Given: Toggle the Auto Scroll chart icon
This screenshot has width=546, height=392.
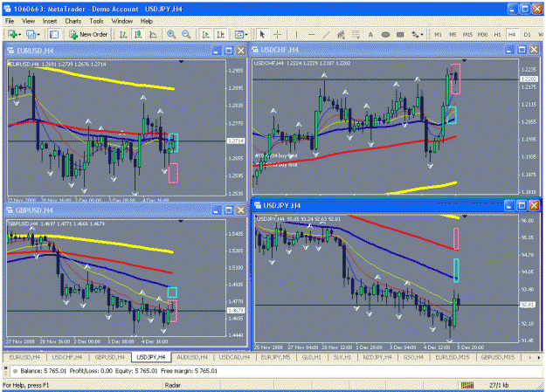Looking at the screenshot, I should click(x=206, y=34).
